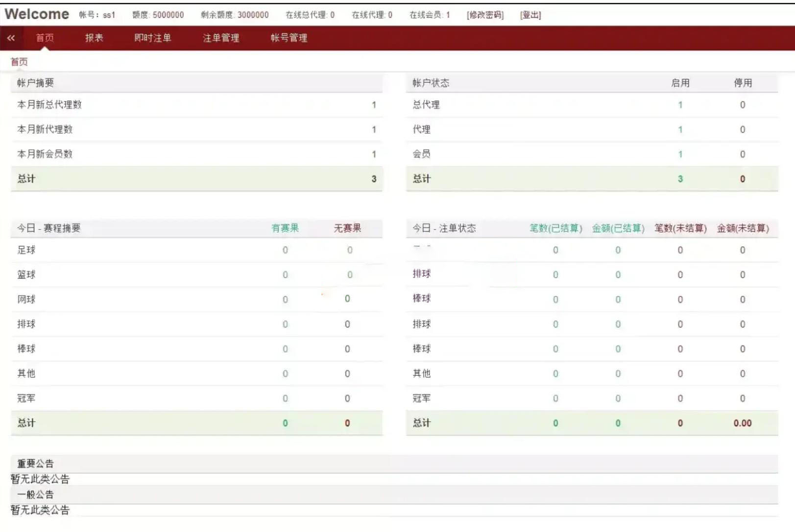Open the 报表 menu
This screenshot has height=532, width=795.
[94, 38]
